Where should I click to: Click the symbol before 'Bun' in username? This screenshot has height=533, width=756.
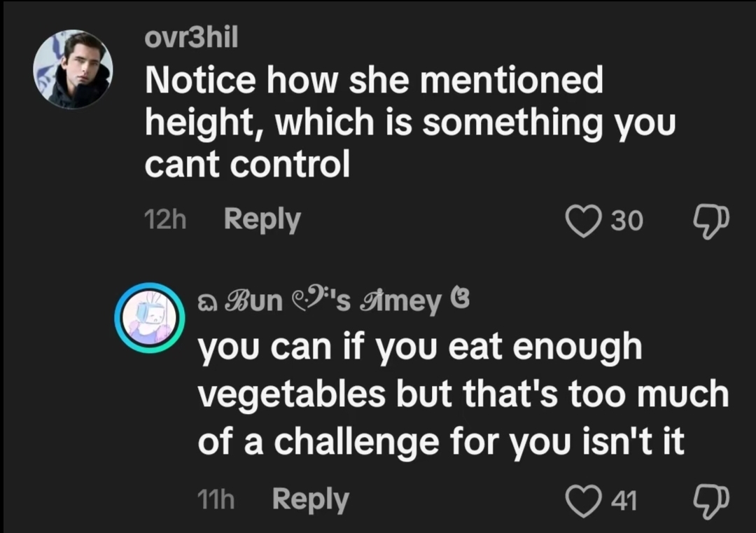click(208, 303)
